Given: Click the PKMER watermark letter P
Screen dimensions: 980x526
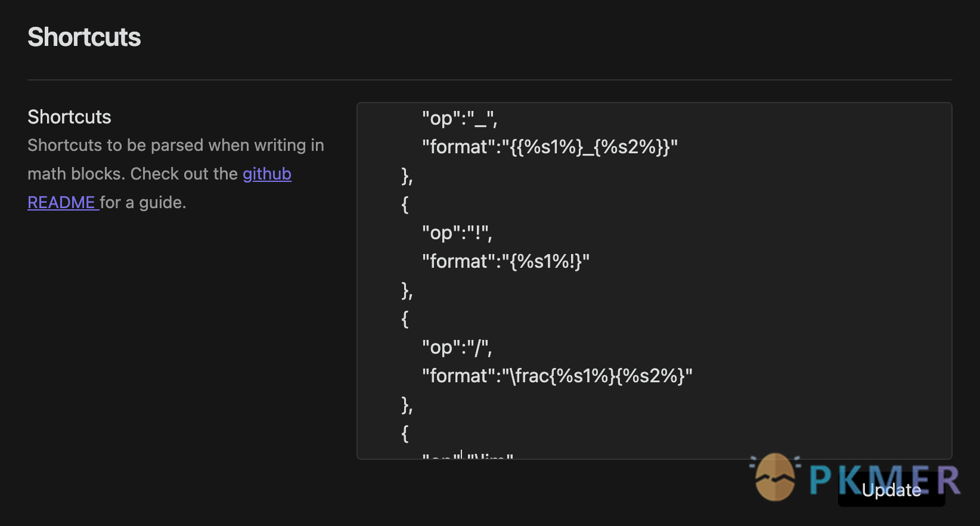Looking at the screenshot, I should (x=821, y=480).
